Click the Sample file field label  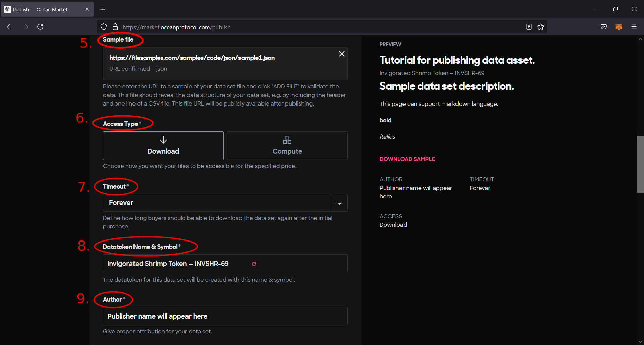click(x=118, y=40)
